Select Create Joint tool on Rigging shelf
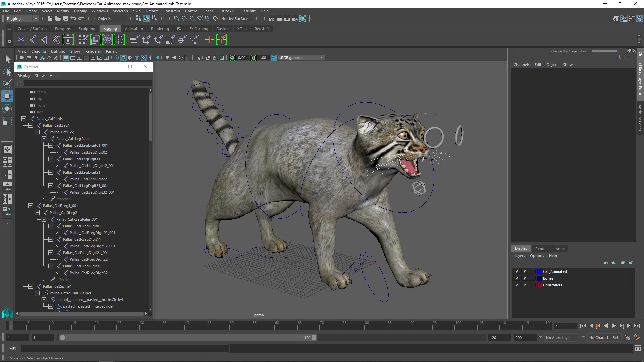The image size is (644, 362). tap(33, 40)
